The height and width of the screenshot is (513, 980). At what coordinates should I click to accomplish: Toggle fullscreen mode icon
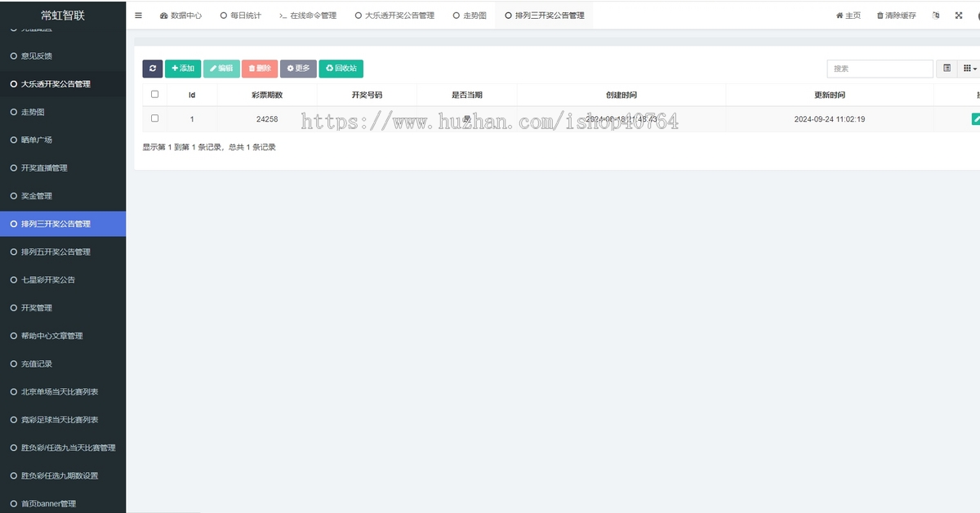click(x=959, y=16)
